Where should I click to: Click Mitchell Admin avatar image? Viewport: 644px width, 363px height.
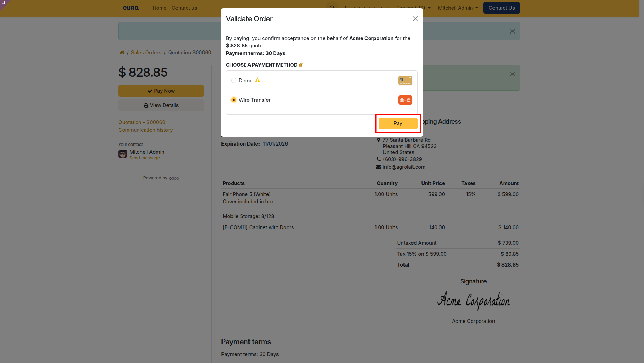(x=123, y=154)
